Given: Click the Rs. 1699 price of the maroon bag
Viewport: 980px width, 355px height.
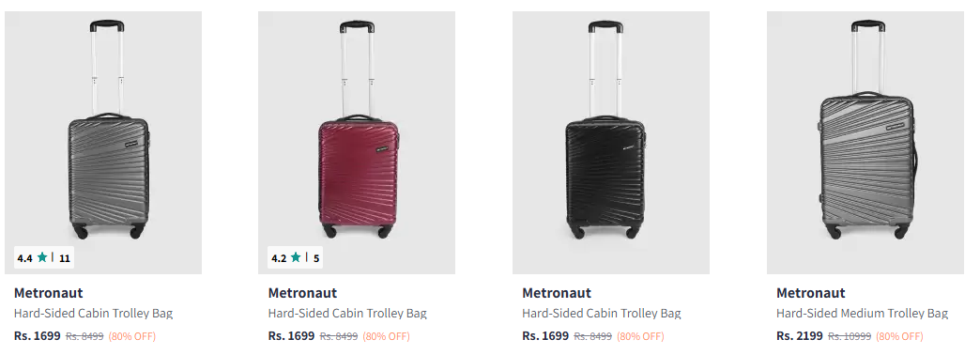Looking at the screenshot, I should pyautogui.click(x=291, y=335).
